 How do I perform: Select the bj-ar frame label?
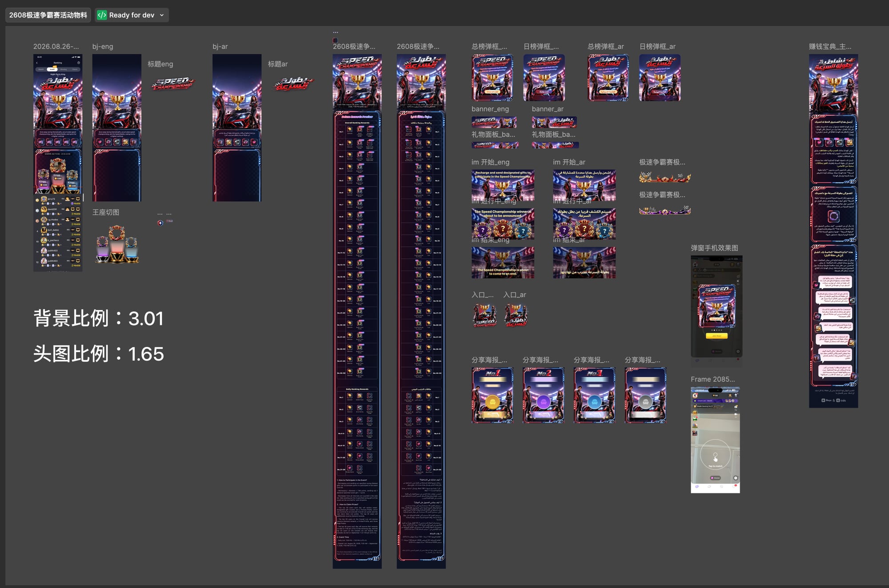(220, 46)
